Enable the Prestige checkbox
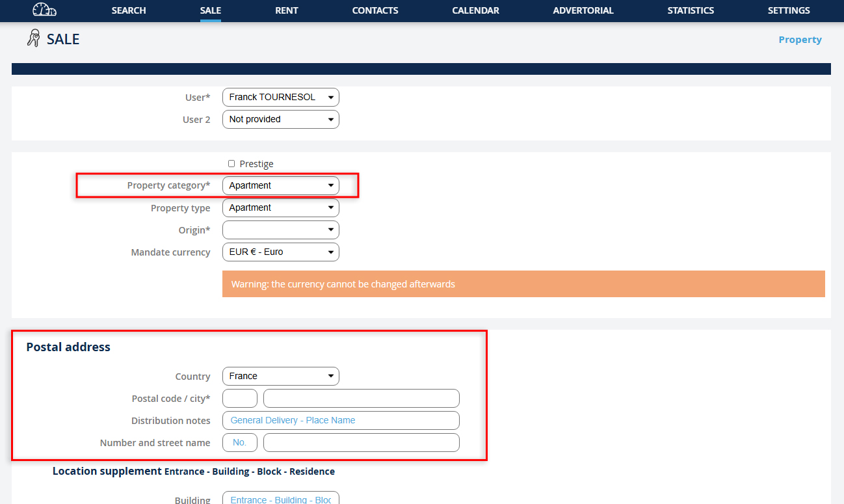The height and width of the screenshot is (504, 844). click(x=231, y=164)
